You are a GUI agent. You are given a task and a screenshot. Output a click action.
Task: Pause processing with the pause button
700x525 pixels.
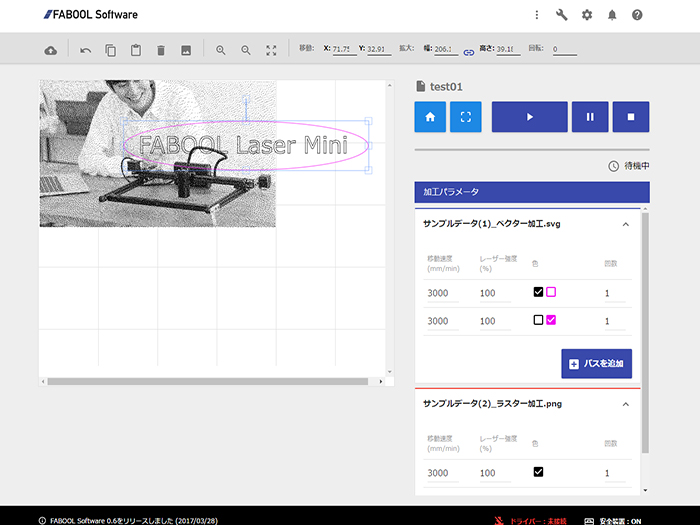(x=590, y=117)
